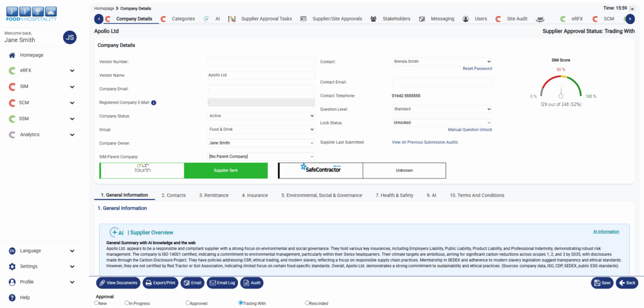The height and width of the screenshot is (308, 644).
Task: Select the In Progress approval radio
Action: pyautogui.click(x=127, y=303)
